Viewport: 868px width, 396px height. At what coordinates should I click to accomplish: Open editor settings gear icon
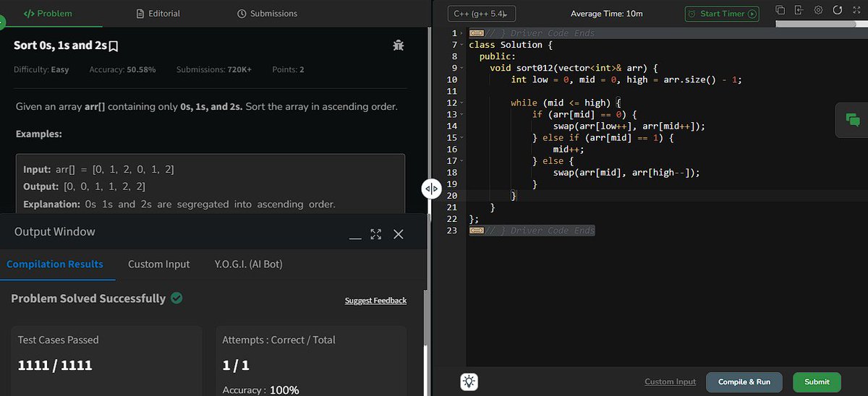(818, 10)
